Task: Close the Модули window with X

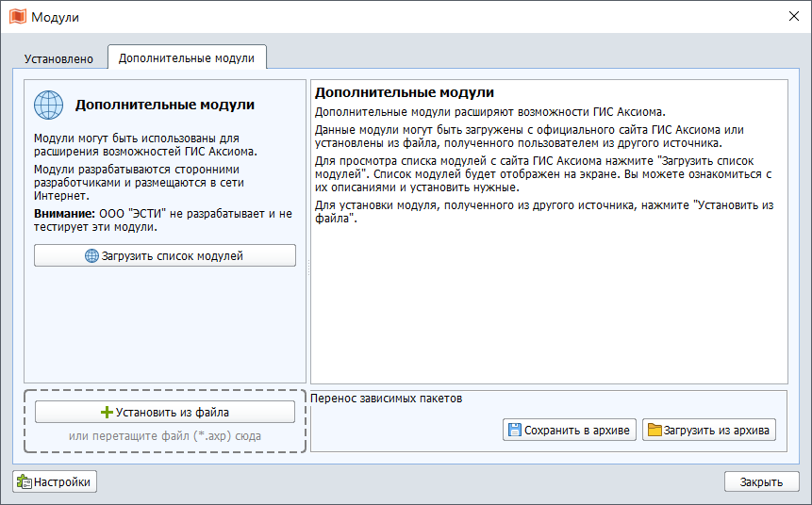Action: [x=790, y=17]
